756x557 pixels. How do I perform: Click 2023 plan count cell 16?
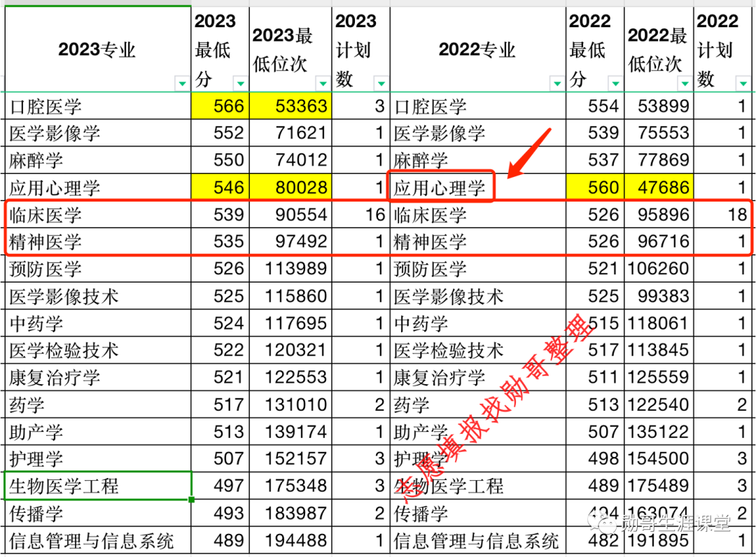pyautogui.click(x=360, y=214)
